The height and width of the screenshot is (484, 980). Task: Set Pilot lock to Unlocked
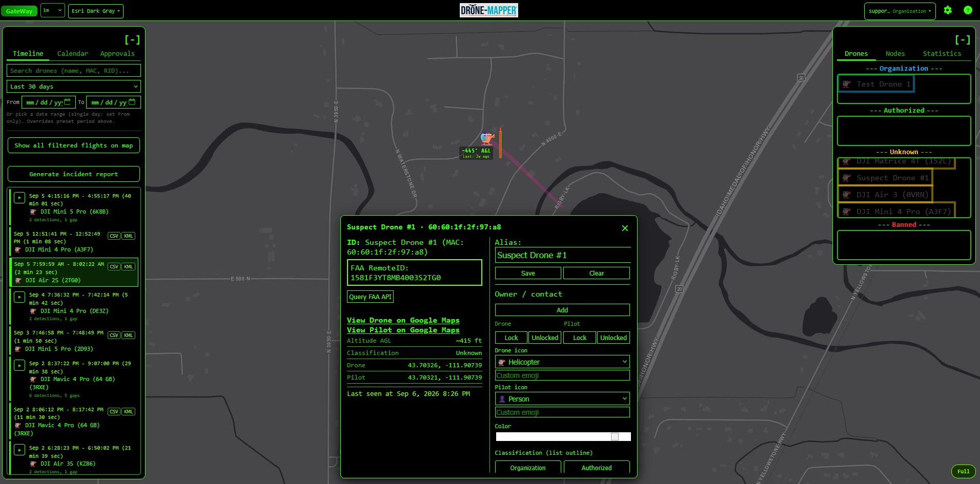click(x=614, y=338)
